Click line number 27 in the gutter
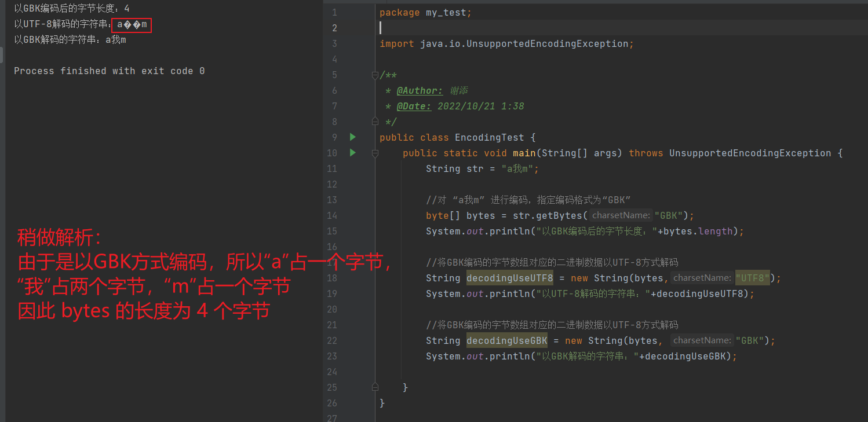This screenshot has height=422, width=868. pyautogui.click(x=331, y=418)
